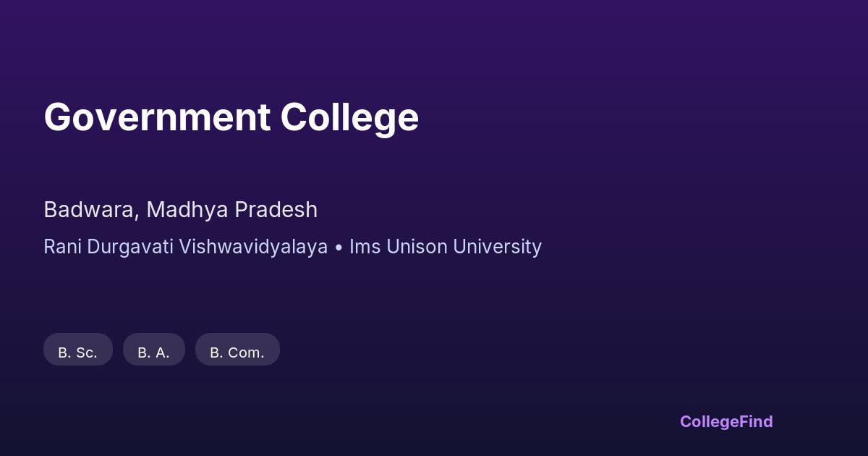Image resolution: width=868 pixels, height=456 pixels.
Task: Click the word Vishwavidyalaya in affiliations
Action: [x=253, y=247]
